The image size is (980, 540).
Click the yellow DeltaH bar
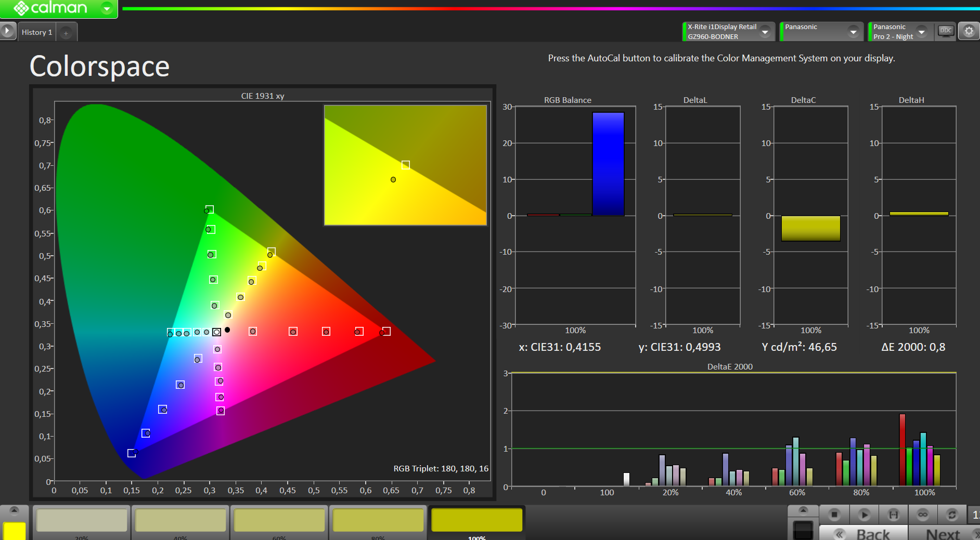pos(919,214)
